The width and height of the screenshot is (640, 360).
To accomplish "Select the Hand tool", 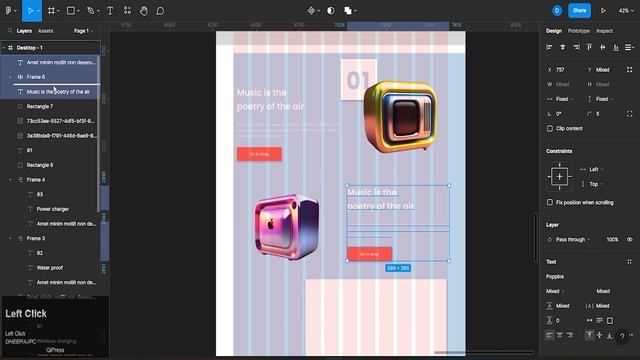I will click(144, 11).
